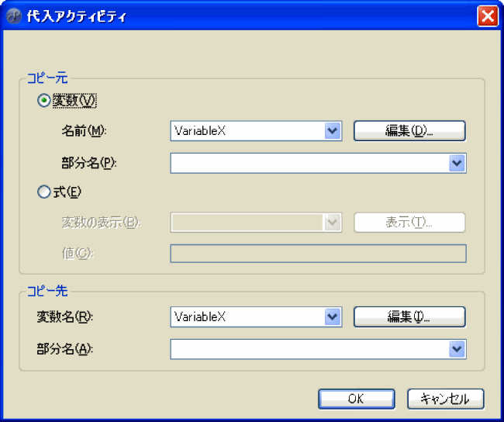Click the dialog title bar app icon
This screenshot has height=422, width=504.
coord(14,16)
